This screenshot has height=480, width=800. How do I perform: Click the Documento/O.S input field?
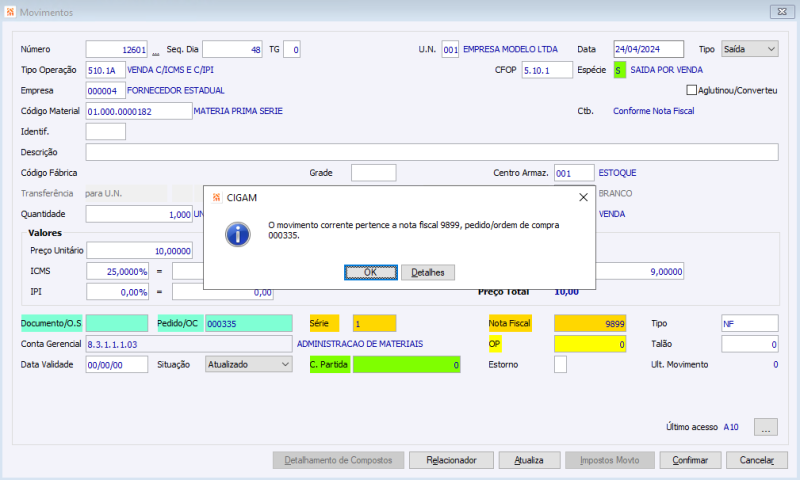[117, 323]
